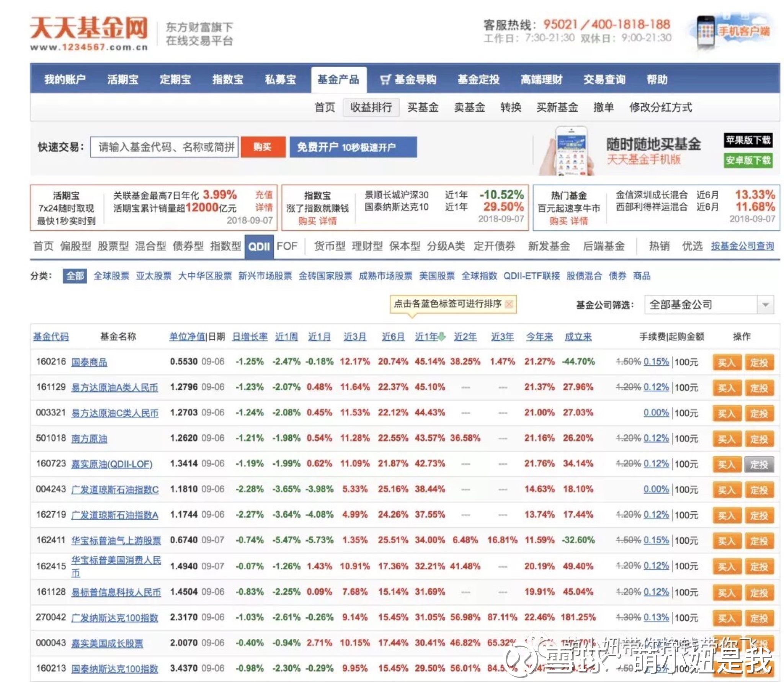Open 国泰商品 fund link
The height and width of the screenshot is (682, 784).
[x=89, y=362]
